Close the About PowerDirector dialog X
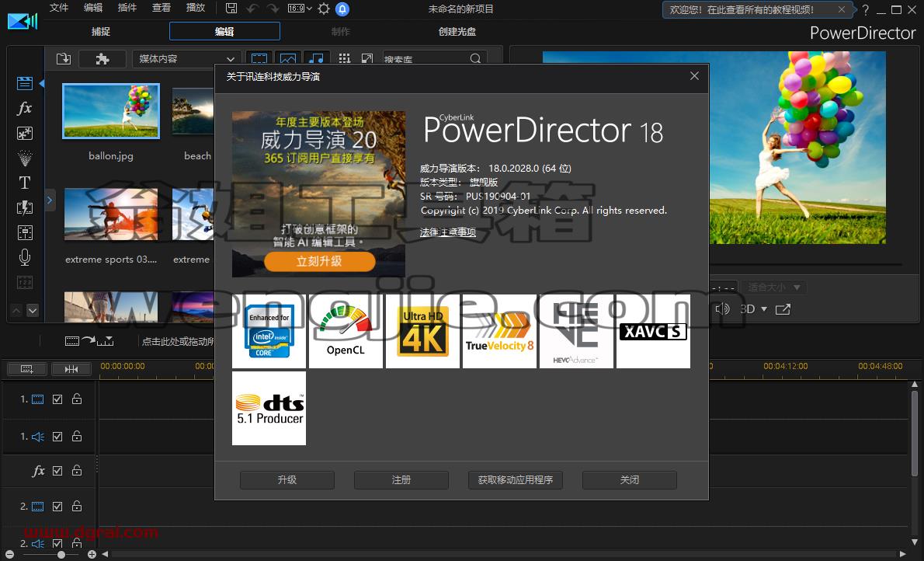 pos(694,76)
